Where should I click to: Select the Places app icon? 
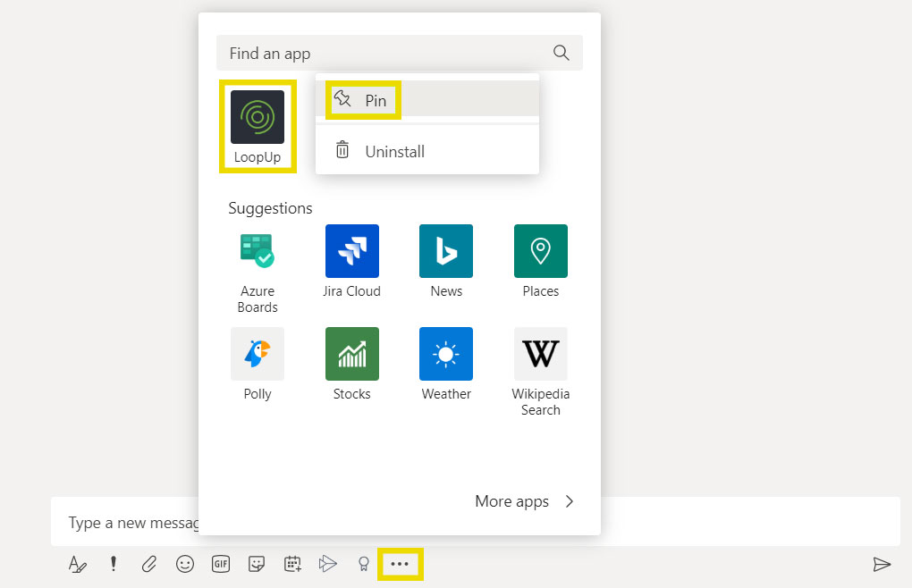(540, 251)
